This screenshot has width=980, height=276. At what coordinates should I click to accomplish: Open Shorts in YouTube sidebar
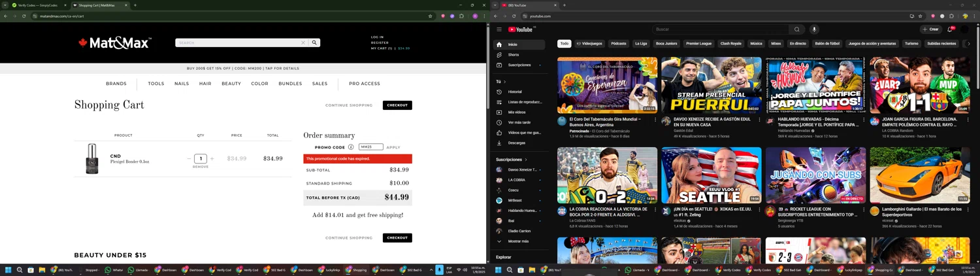click(x=519, y=55)
